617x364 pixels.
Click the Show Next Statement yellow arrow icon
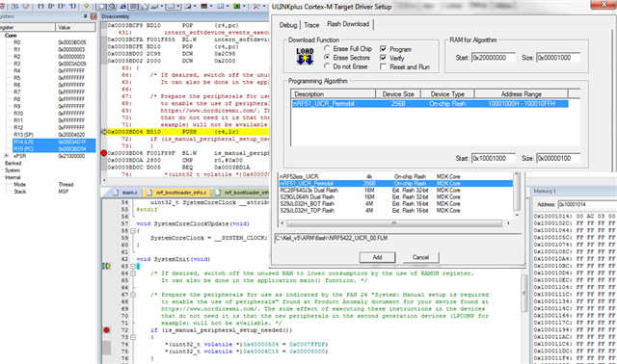click(x=86, y=7)
